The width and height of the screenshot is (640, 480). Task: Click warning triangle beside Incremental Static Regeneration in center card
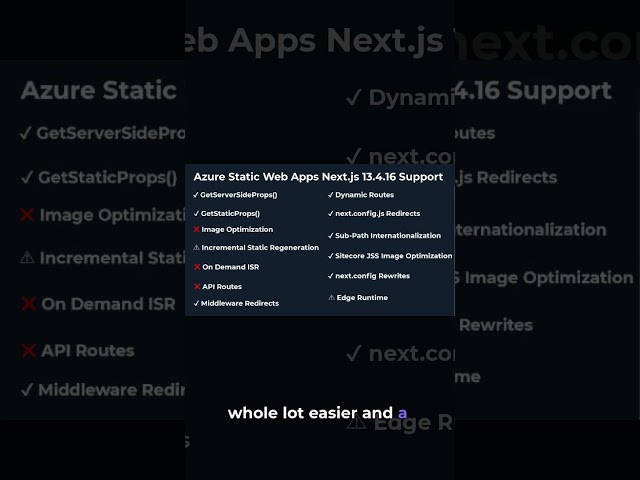point(196,247)
